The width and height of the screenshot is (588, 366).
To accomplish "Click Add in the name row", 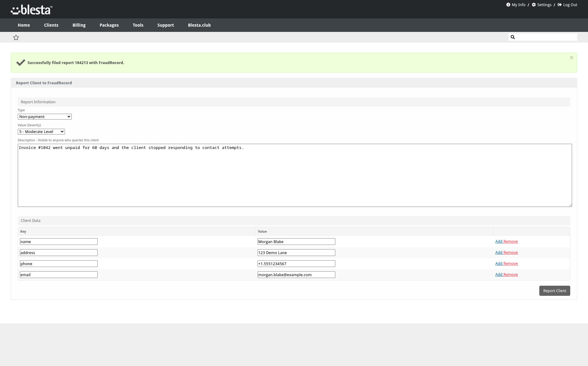I will click(499, 242).
